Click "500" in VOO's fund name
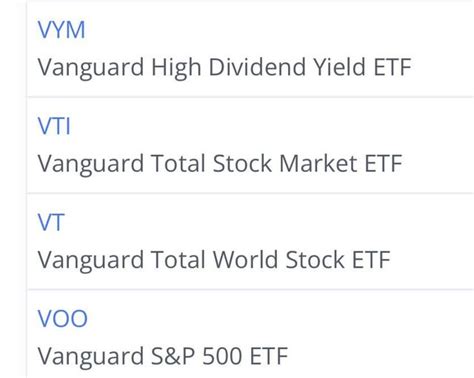This screenshot has width=474, height=378. tap(222, 356)
